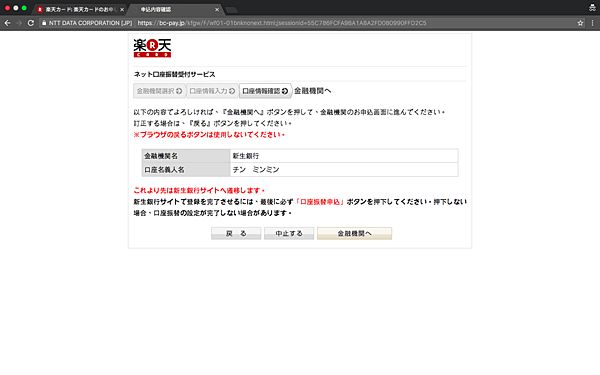Open Chrome three-dot menu
This screenshot has width=600, height=375.
click(592, 23)
